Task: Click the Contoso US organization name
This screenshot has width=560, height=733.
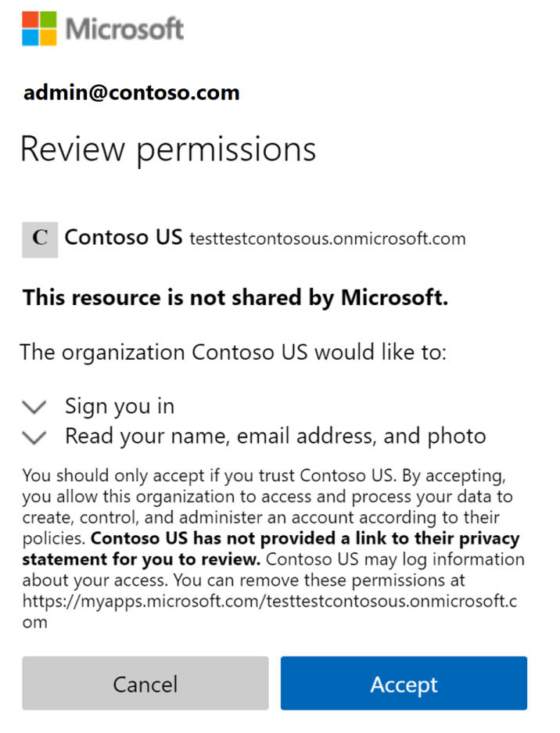Action: 124,237
